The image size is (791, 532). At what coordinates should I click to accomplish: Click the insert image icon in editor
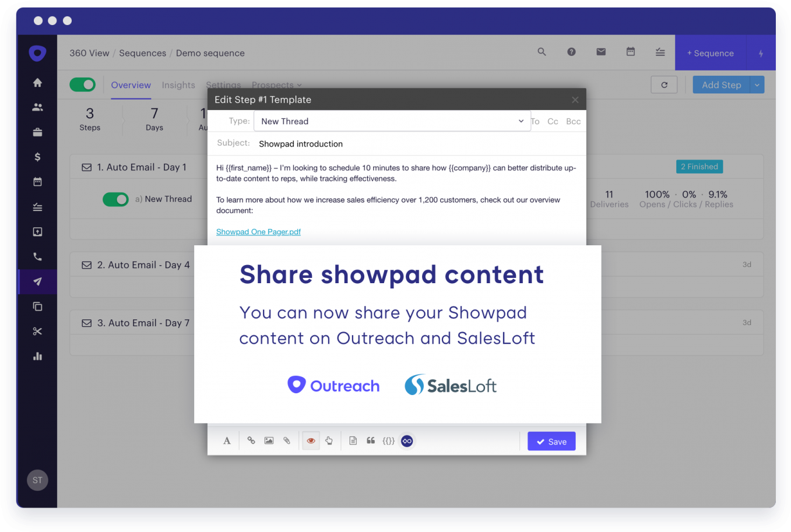point(269,441)
